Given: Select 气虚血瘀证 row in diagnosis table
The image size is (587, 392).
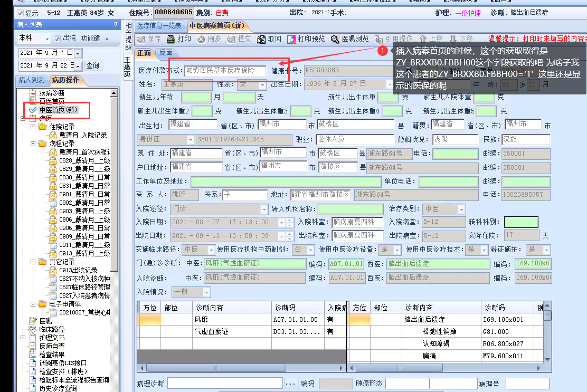Looking at the screenshot, I should point(241,332).
